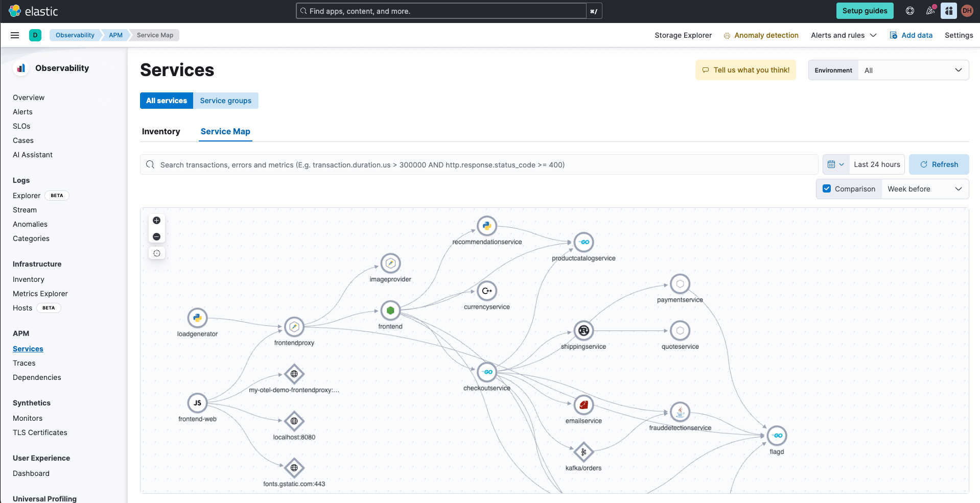Uncheck the Comparison checkbox

click(x=827, y=189)
